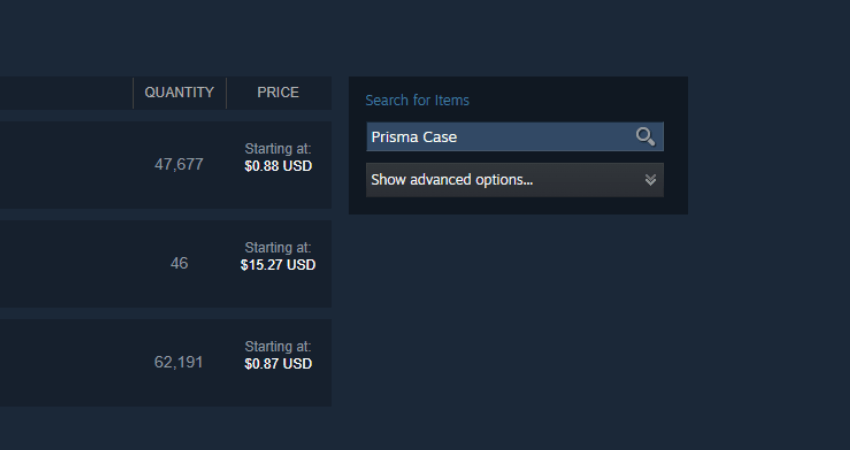Sort listings by the PRICE column header
The height and width of the screenshot is (450, 850).
(278, 93)
